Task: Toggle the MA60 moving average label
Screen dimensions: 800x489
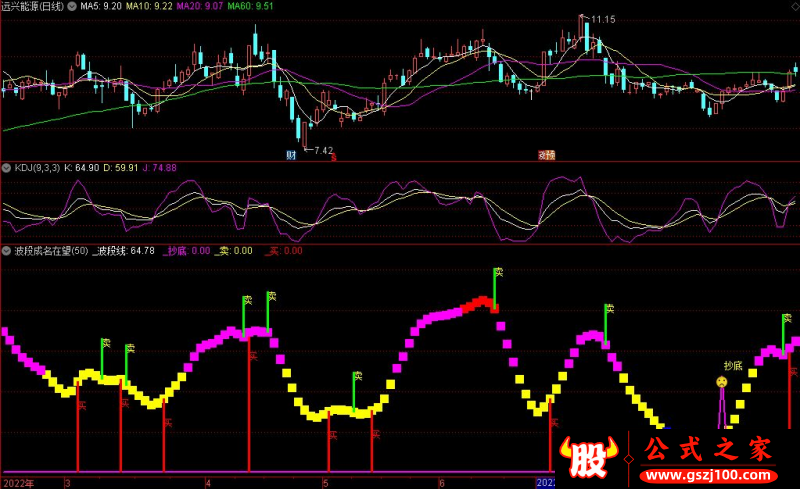Action: 250,6
